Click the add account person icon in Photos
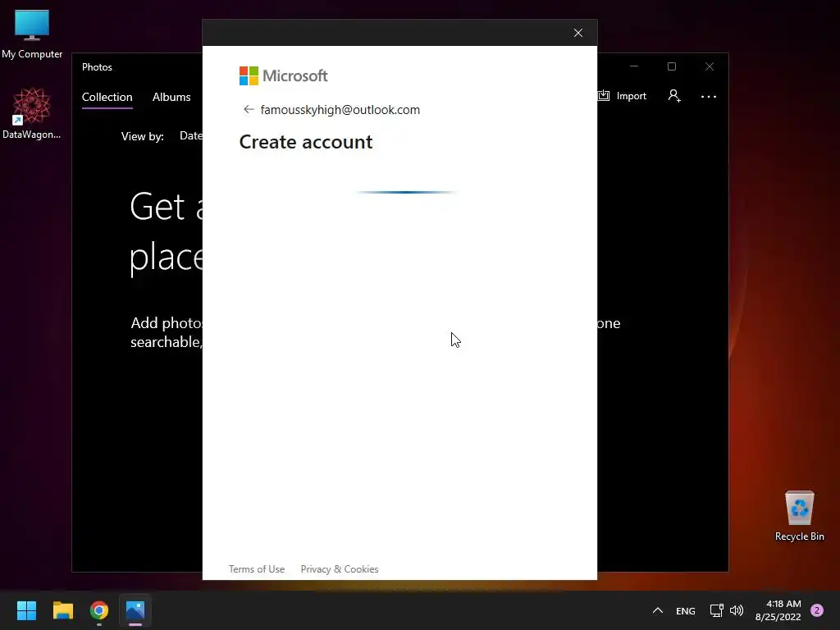This screenshot has height=630, width=840. 674,96
